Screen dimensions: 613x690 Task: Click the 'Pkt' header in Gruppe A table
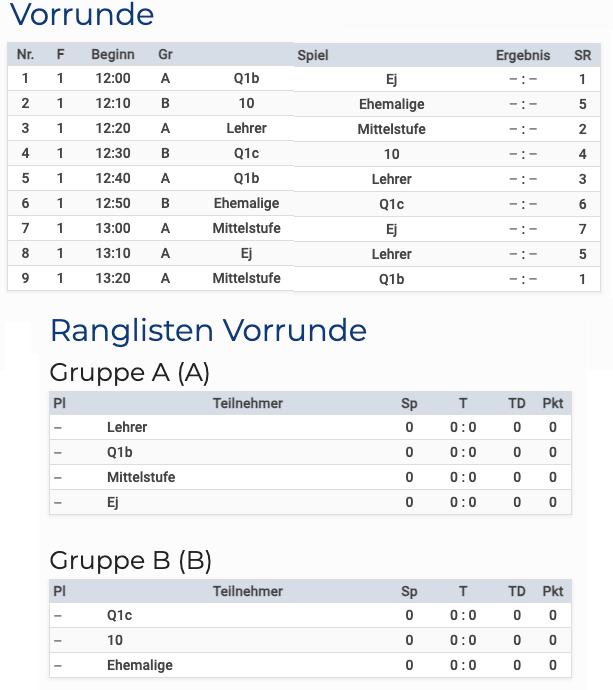553,404
